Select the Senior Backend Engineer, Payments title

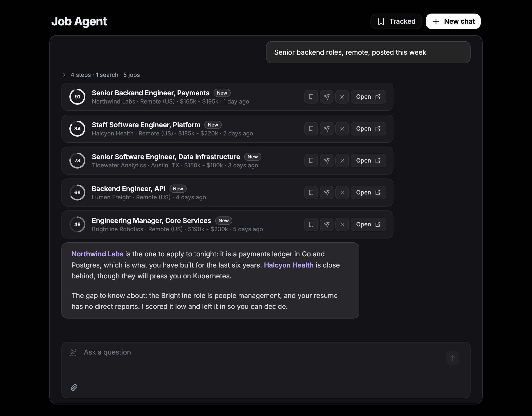(x=151, y=93)
